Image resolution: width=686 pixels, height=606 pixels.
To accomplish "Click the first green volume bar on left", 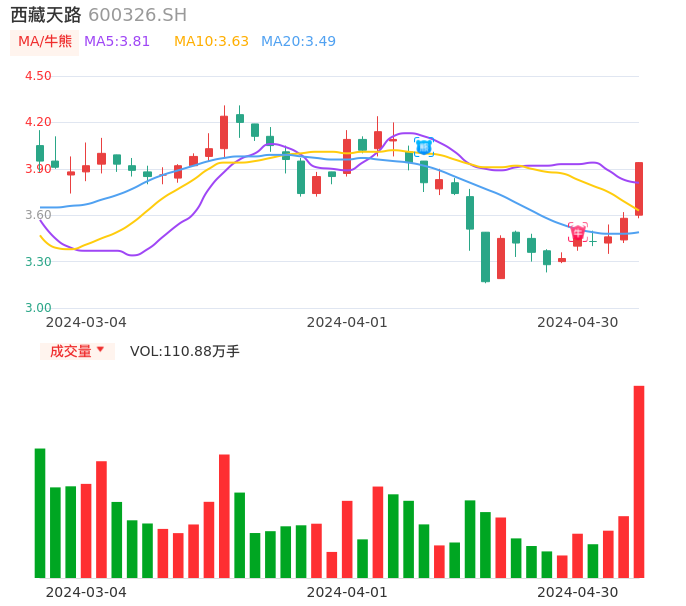I will coord(40,513).
